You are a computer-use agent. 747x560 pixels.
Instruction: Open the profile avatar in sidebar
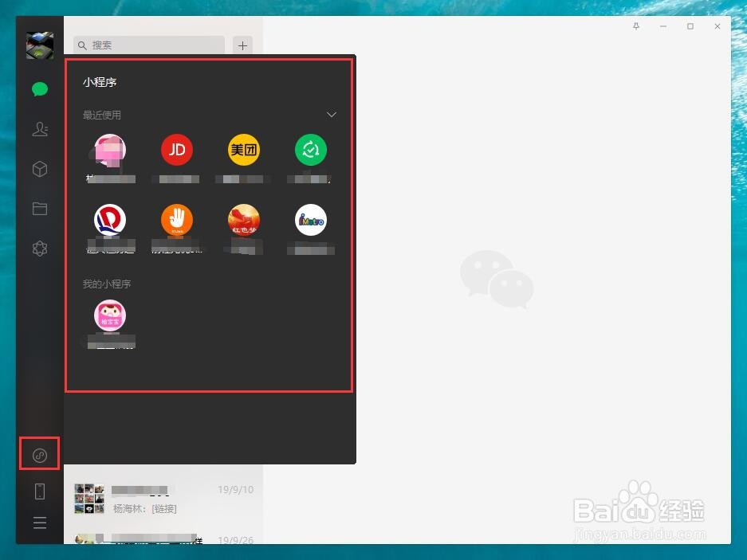(x=40, y=45)
